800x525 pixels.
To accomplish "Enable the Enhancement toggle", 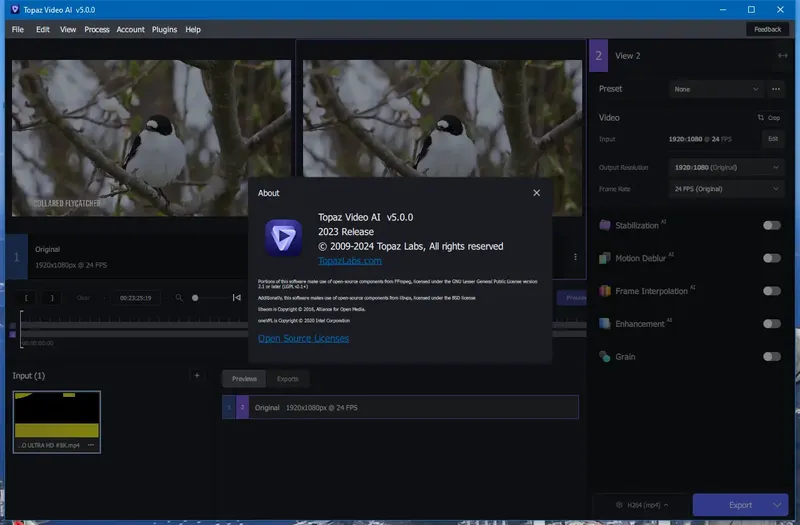I will point(771,323).
